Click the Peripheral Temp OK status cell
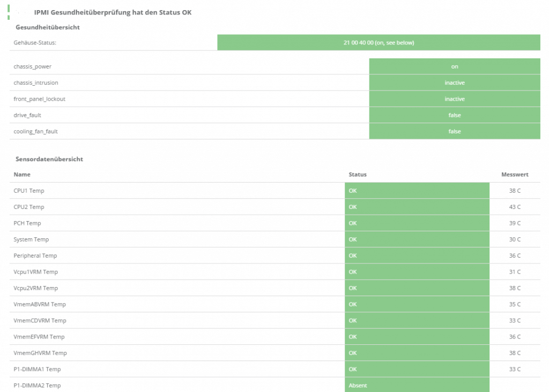 pyautogui.click(x=417, y=255)
